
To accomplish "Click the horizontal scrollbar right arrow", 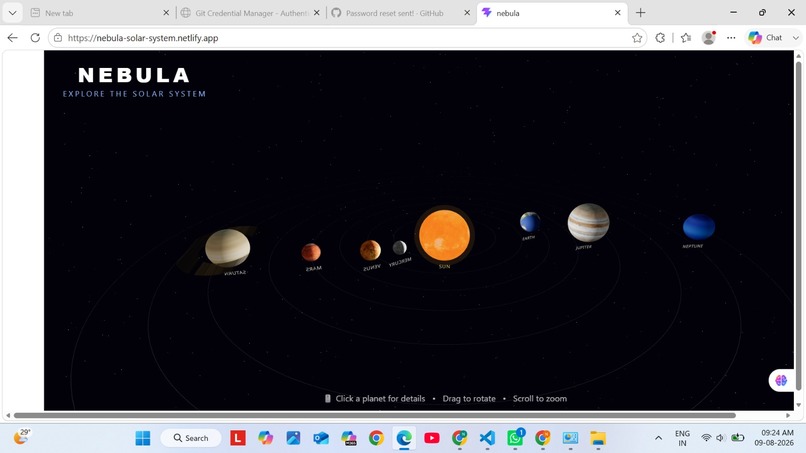I will click(789, 415).
